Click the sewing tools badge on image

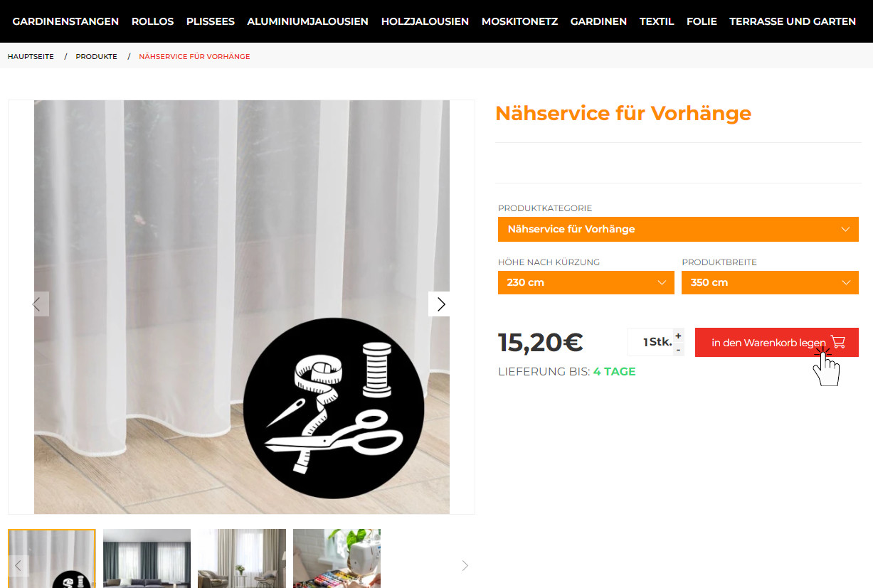click(x=334, y=407)
